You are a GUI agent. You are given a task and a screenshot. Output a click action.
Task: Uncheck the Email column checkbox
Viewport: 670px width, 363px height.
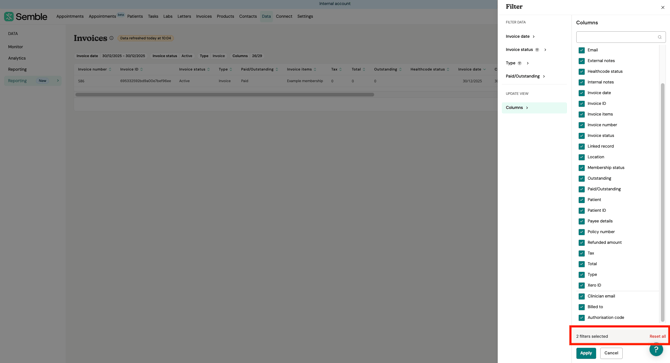tap(582, 50)
